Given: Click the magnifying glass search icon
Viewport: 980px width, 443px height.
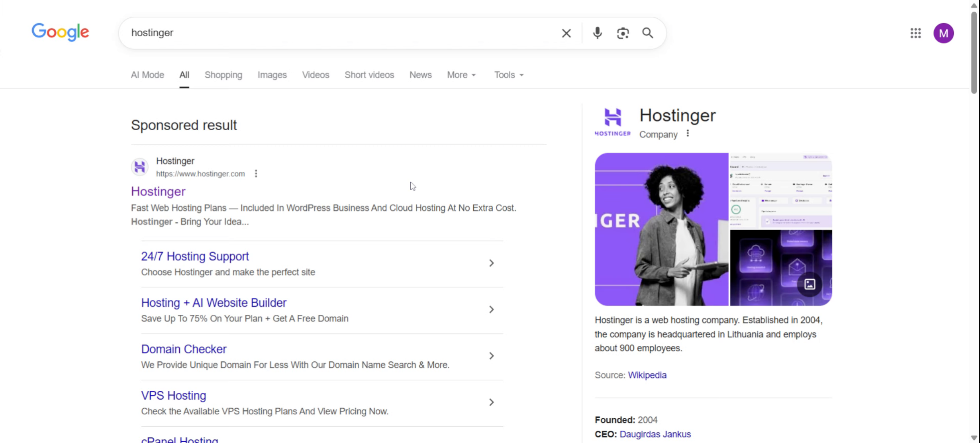Looking at the screenshot, I should (x=648, y=33).
